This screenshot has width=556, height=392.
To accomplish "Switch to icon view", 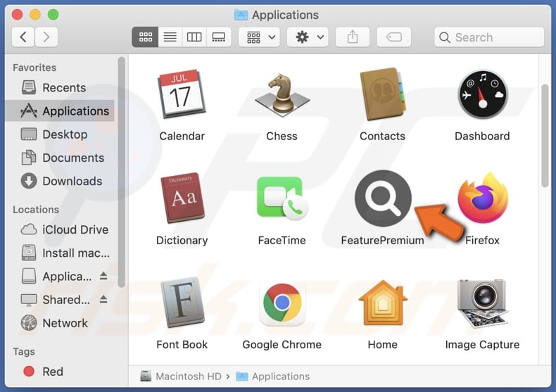I will pyautogui.click(x=146, y=37).
